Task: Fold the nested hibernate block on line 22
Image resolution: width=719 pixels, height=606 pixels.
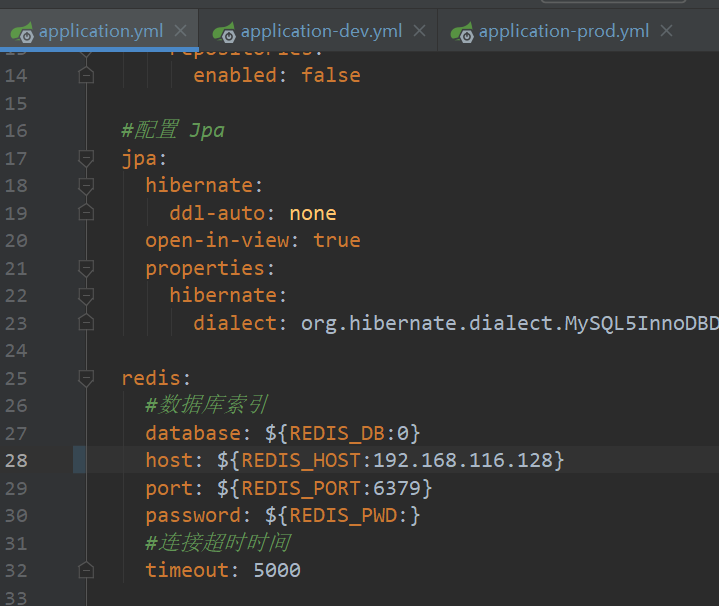Action: point(86,295)
